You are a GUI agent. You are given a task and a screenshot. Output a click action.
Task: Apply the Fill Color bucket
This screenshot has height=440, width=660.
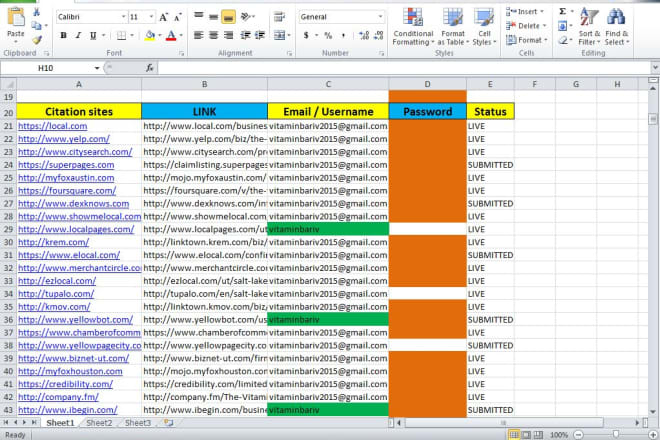point(150,36)
